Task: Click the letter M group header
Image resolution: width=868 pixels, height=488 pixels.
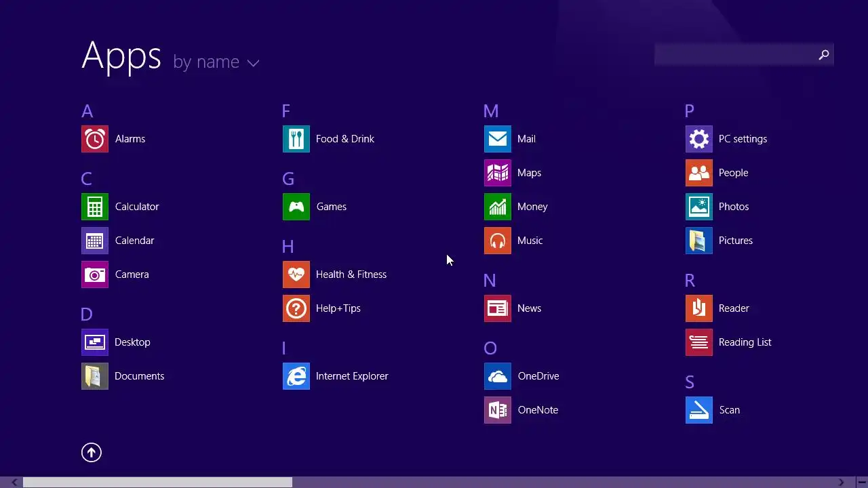Action: (491, 111)
